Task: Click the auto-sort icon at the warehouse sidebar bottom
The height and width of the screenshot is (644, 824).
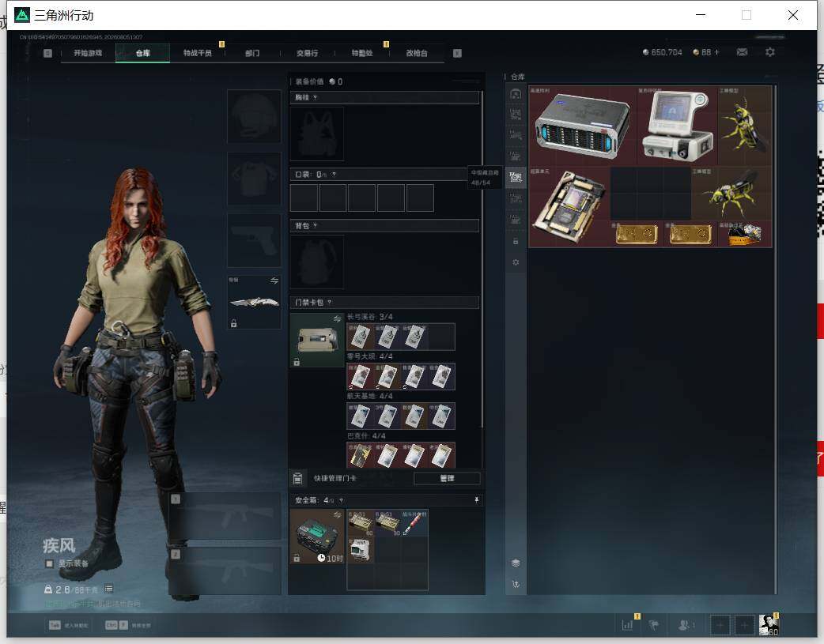Action: click(x=516, y=584)
